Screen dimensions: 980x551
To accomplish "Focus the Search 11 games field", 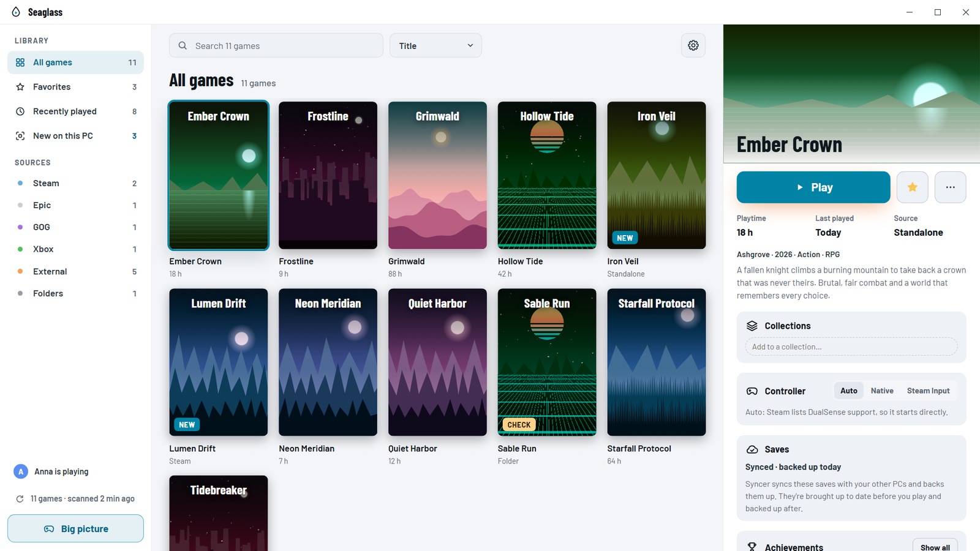I will click(276, 45).
